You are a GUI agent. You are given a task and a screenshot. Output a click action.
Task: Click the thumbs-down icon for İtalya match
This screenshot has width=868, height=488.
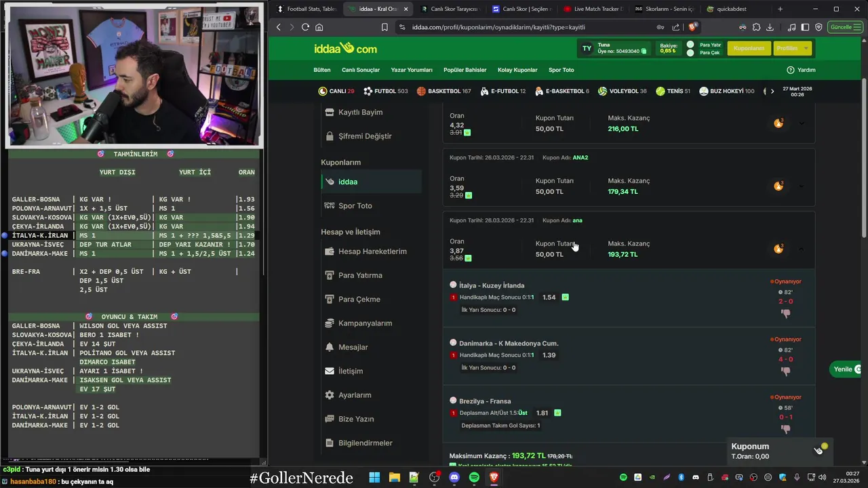(x=785, y=313)
